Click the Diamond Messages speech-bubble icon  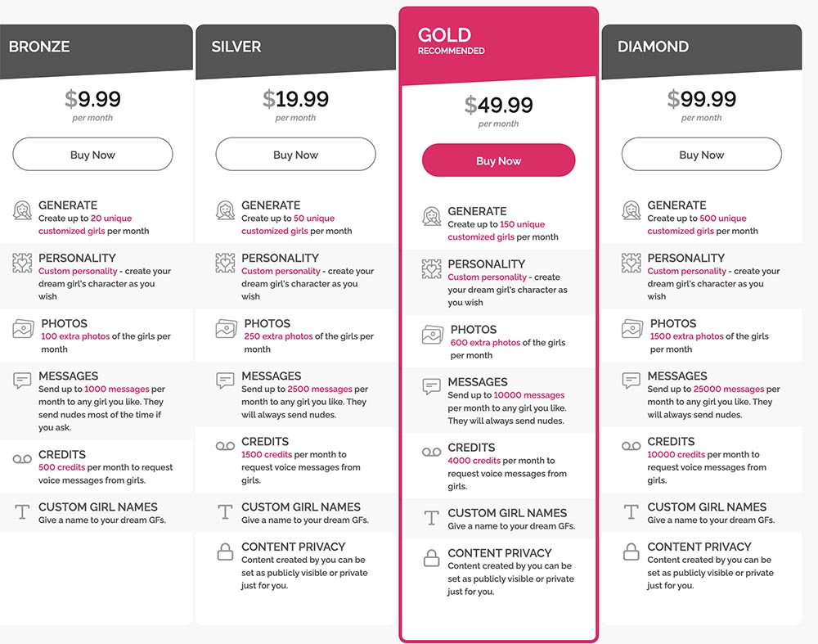631,381
